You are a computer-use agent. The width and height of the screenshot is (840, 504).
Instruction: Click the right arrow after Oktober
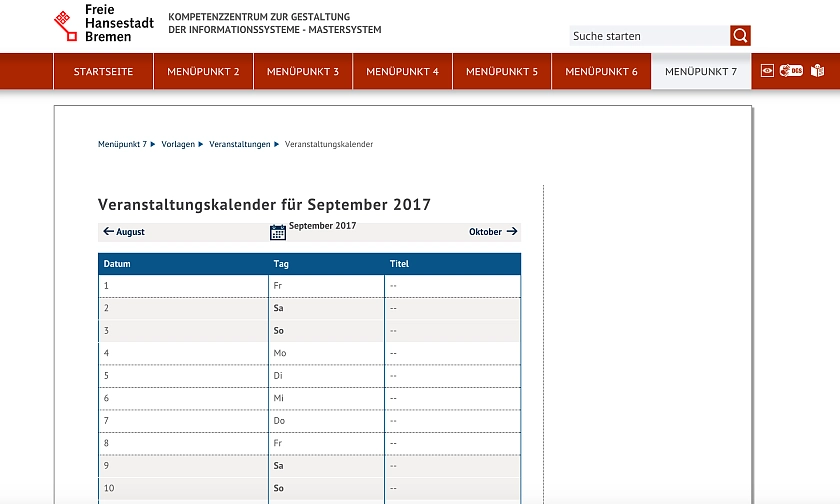pyautogui.click(x=512, y=231)
